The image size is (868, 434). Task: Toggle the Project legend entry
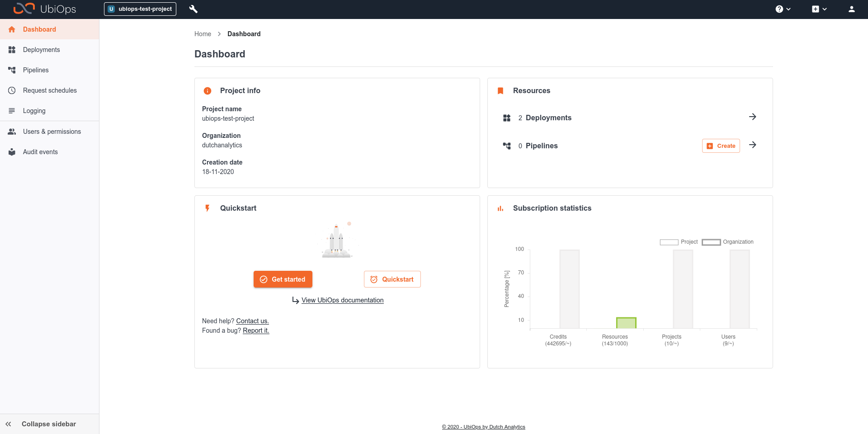pyautogui.click(x=679, y=242)
